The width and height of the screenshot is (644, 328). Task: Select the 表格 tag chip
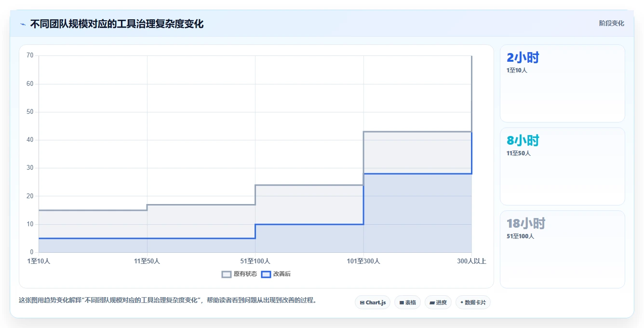pyautogui.click(x=407, y=302)
